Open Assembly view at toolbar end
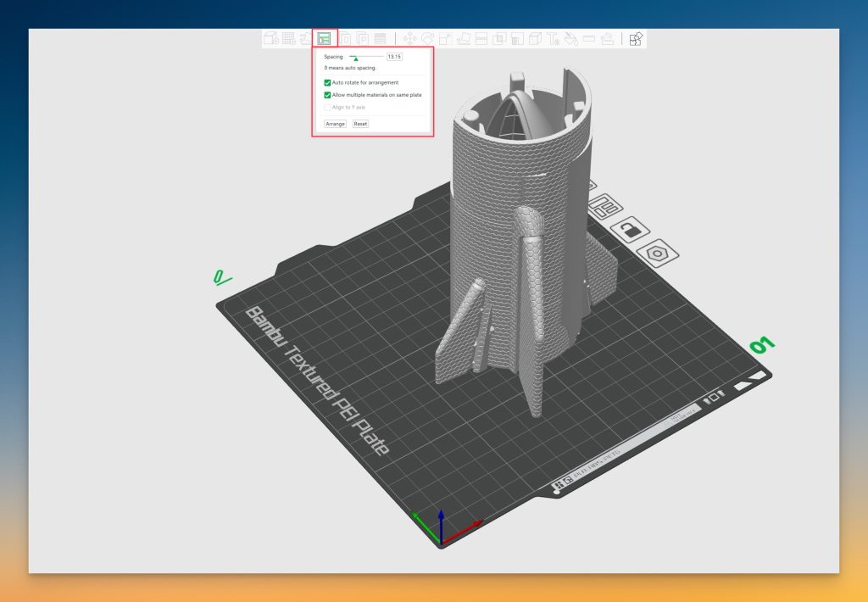The image size is (868, 602). [636, 39]
